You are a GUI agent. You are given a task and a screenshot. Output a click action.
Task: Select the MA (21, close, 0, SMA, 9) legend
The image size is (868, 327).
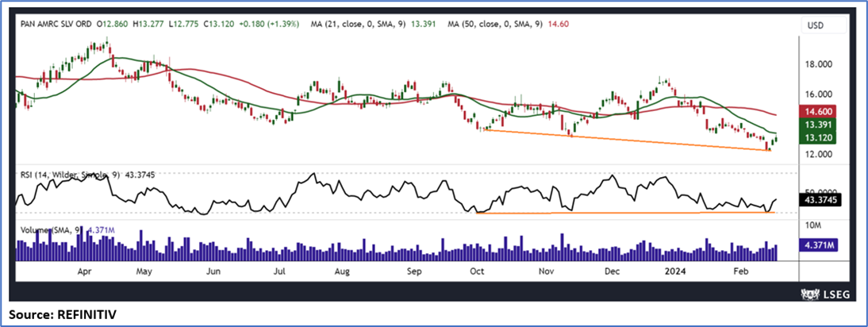tap(358, 25)
